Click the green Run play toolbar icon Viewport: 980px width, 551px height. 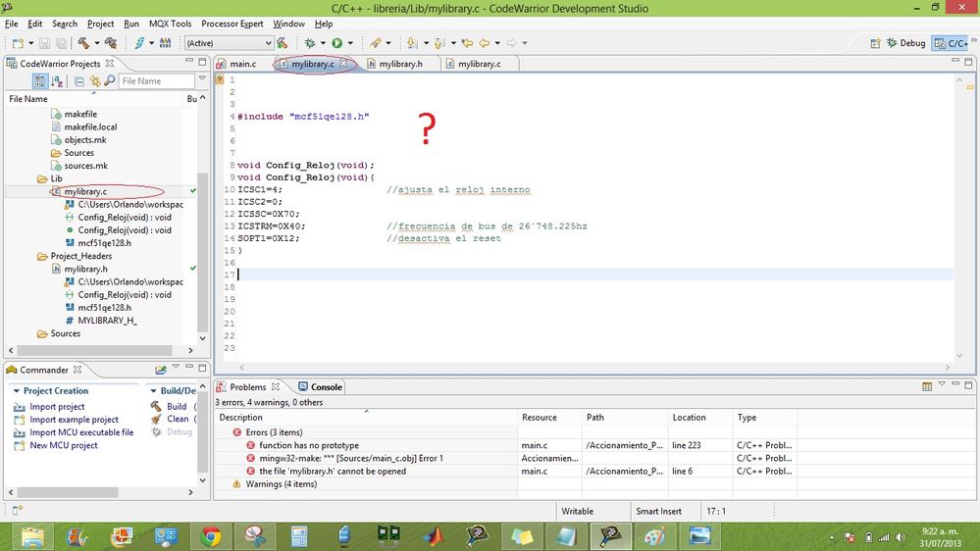coord(336,43)
